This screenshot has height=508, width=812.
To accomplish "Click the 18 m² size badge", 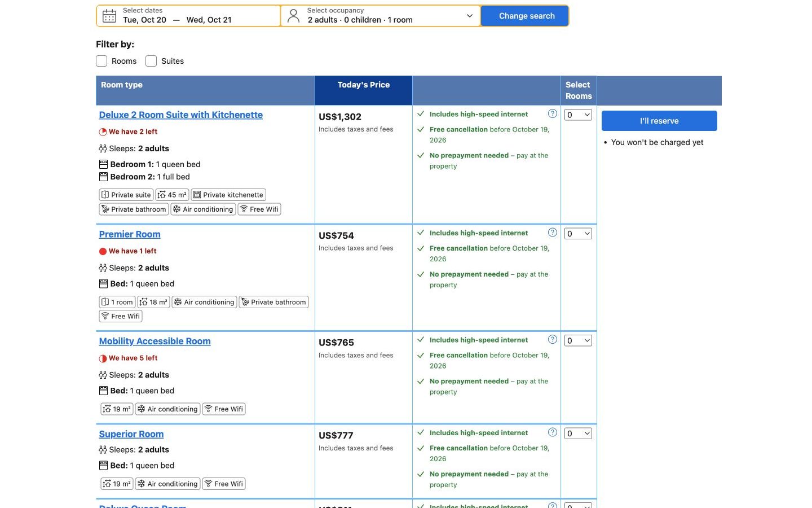I will [x=153, y=302].
